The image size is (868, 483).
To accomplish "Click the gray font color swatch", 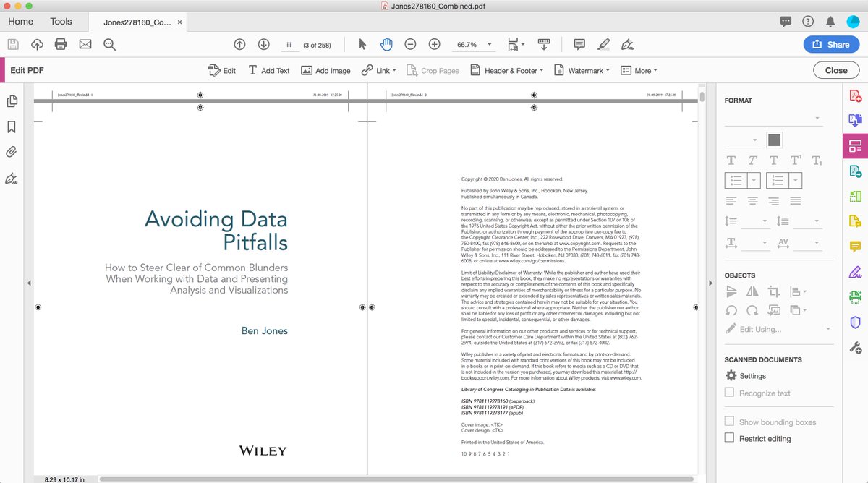I will tap(774, 140).
